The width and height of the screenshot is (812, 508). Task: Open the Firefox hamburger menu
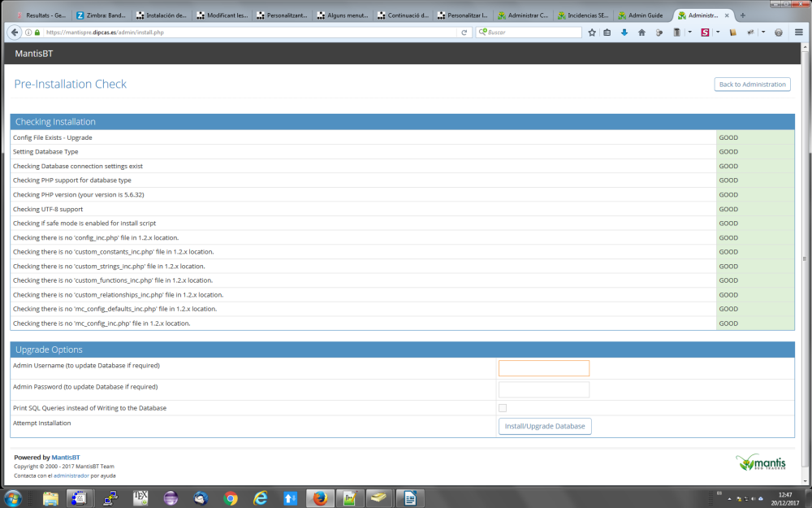(x=798, y=33)
